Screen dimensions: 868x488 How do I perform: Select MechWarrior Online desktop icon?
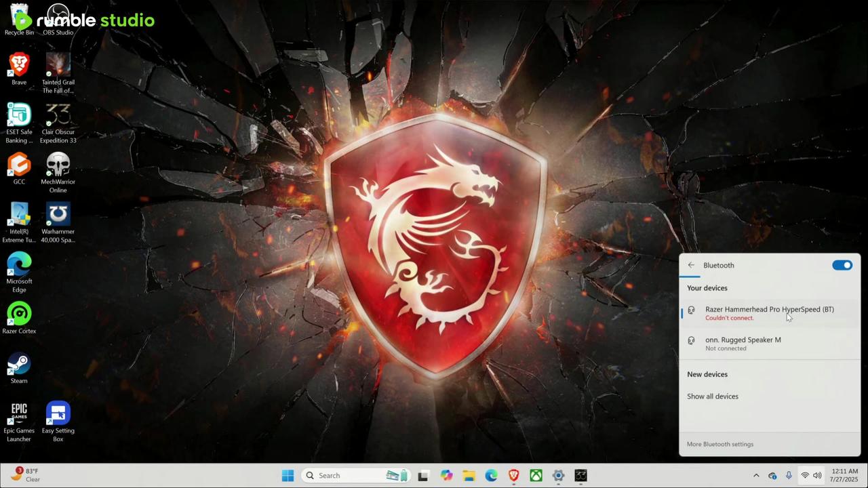[58, 173]
